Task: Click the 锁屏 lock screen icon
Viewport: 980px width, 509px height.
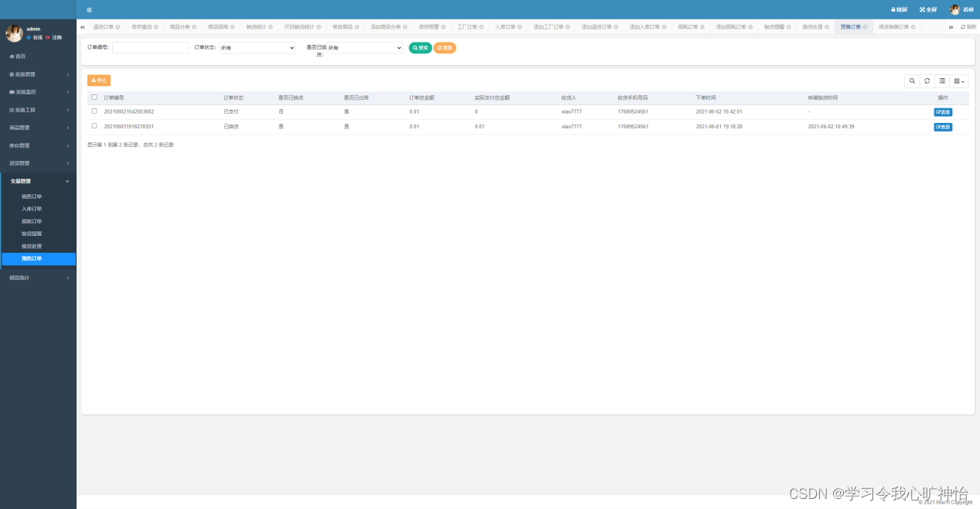Action: (898, 9)
